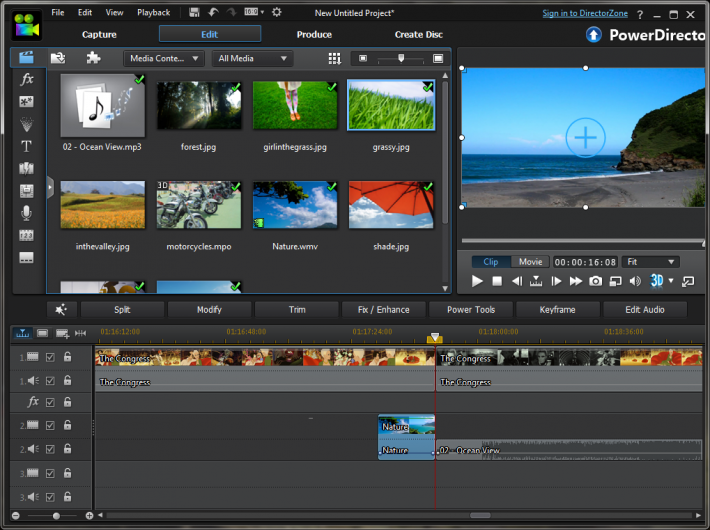Click the upgrade arrow beside PowerDirector
Image resolution: width=710 pixels, height=530 pixels.
tap(594, 34)
